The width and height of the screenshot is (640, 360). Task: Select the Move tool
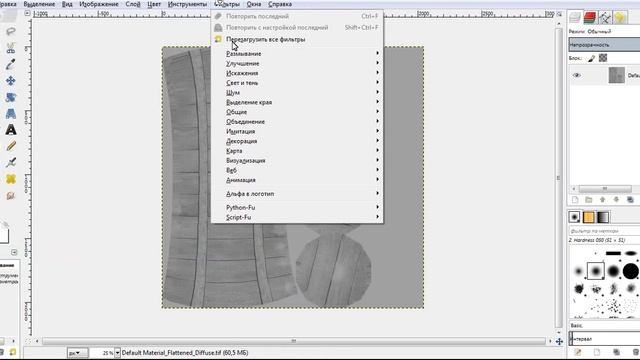coord(11,80)
